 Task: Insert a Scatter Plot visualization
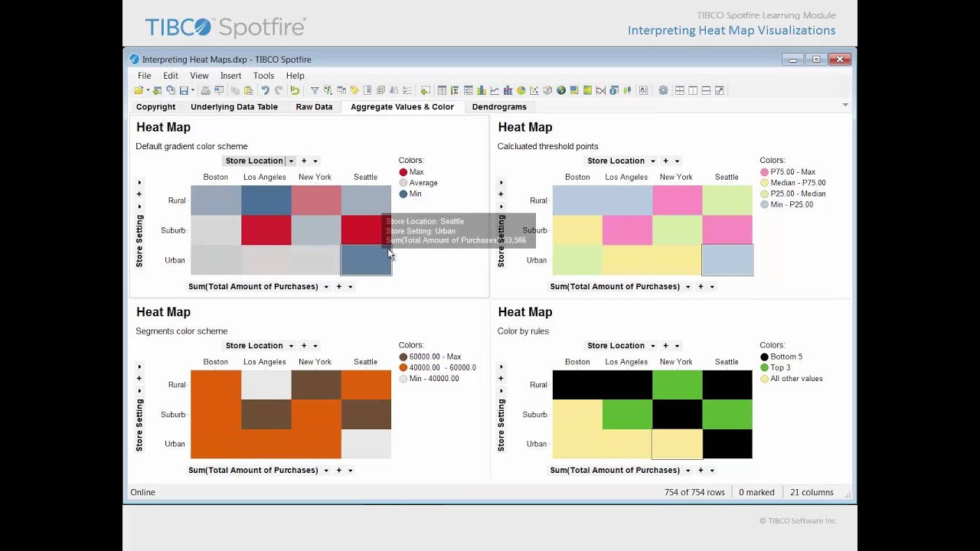pos(534,90)
